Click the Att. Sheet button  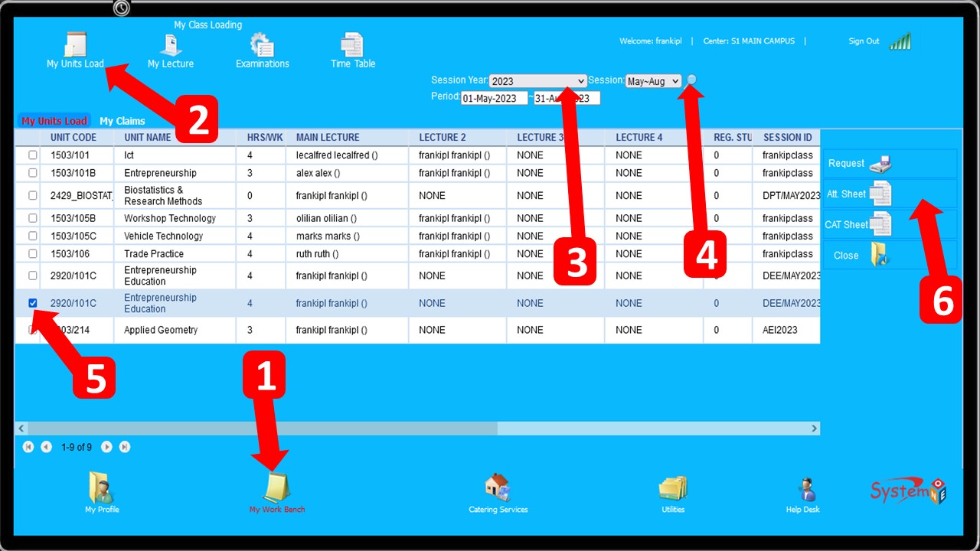click(x=858, y=194)
